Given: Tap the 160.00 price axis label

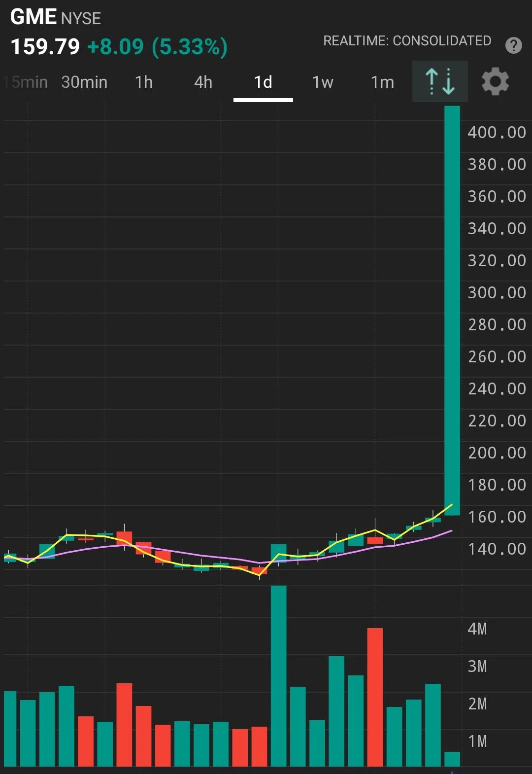Looking at the screenshot, I should (497, 517).
